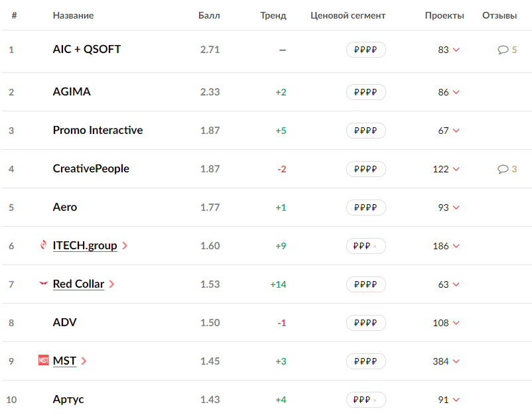Viewport: 532px width, 417px height.
Task: Expand CreativePeople's 122 projects chevron
Action: [456, 170]
